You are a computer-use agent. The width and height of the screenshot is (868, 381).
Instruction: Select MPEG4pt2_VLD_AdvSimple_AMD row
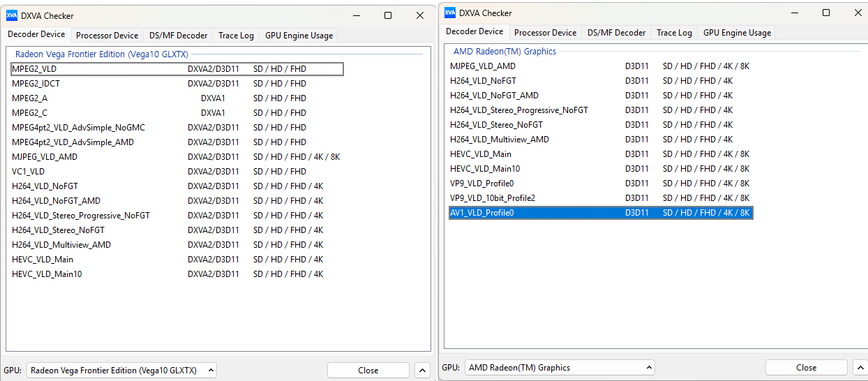click(177, 142)
